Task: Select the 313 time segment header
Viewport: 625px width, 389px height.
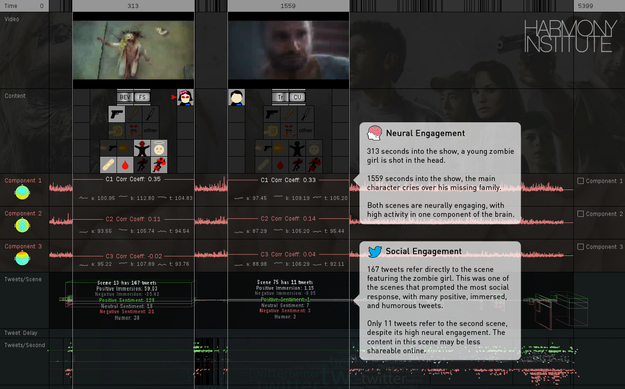Action: pos(134,6)
